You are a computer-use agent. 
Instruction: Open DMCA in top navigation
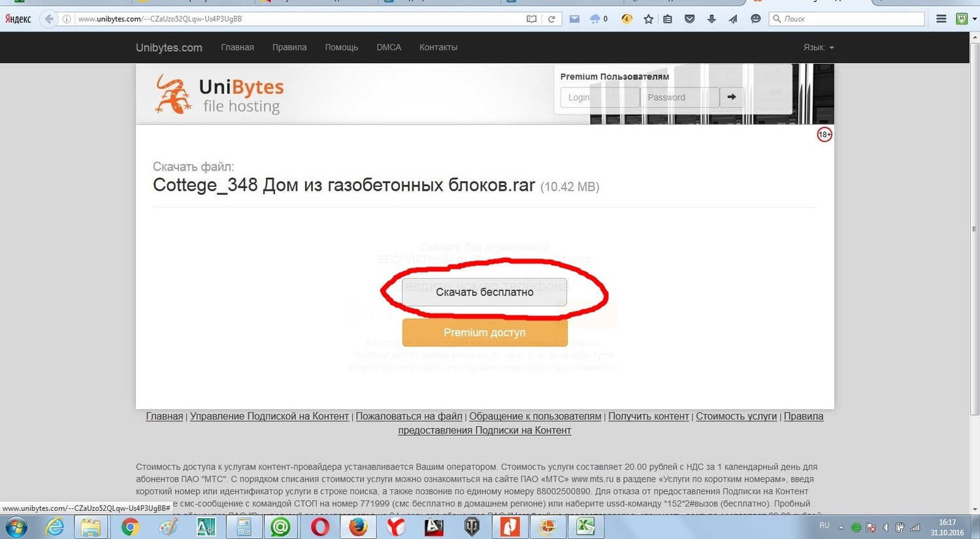389,47
